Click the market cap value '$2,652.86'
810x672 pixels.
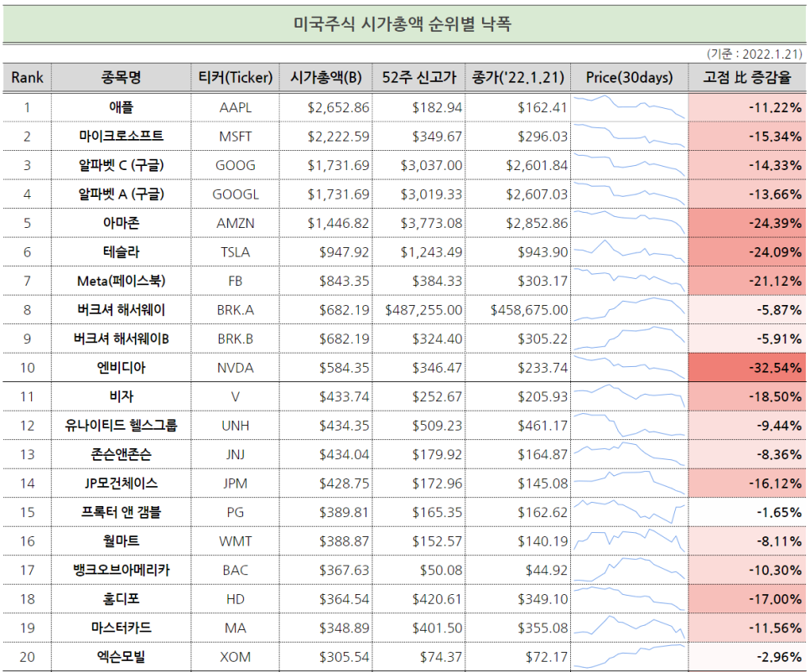339,107
